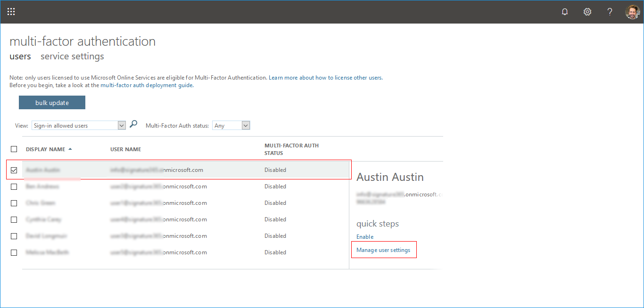Toggle the select-all checkbox in header
644x308 pixels.
coord(14,149)
